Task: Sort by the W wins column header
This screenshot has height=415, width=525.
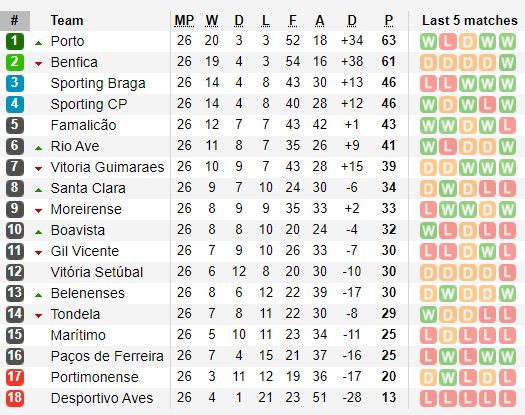Action: pos(212,21)
